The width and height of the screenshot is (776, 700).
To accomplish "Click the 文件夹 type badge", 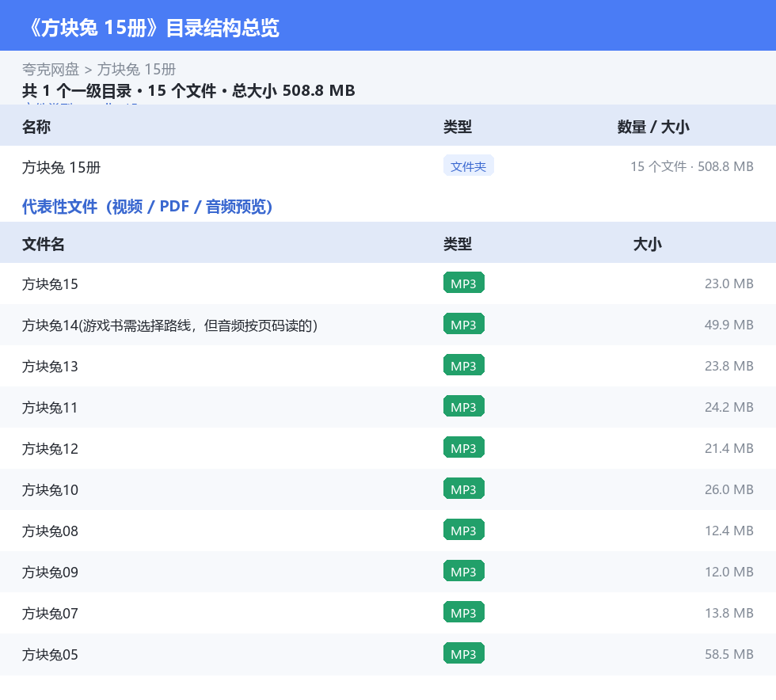I will point(468,166).
